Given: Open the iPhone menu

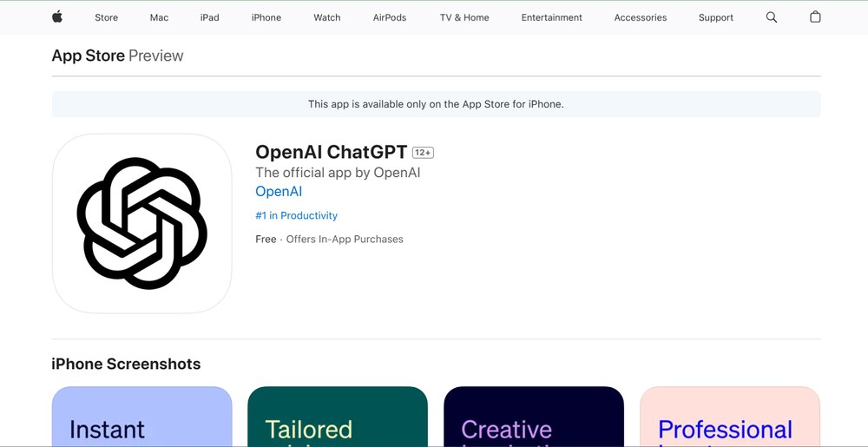Looking at the screenshot, I should coord(266,17).
